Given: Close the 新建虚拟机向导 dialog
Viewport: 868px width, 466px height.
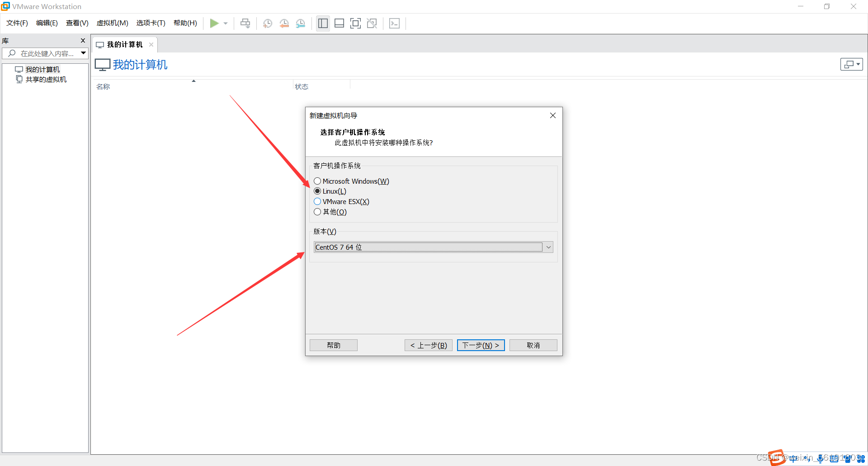Looking at the screenshot, I should click(553, 115).
